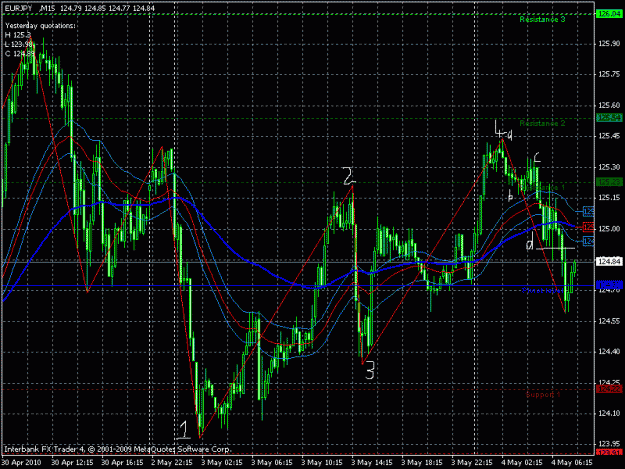Screen dimensions: 625x469
Task: Click the bright red 123.91 price tag
Action: [x=609, y=452]
